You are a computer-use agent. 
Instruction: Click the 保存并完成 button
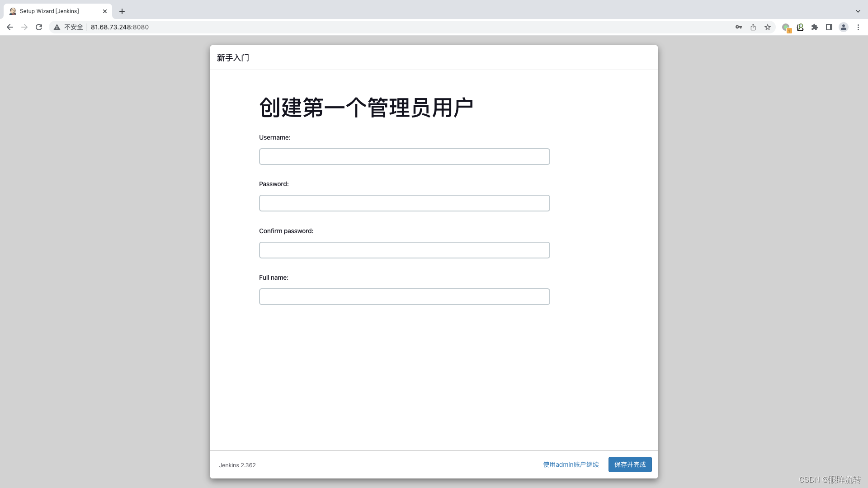[630, 465]
